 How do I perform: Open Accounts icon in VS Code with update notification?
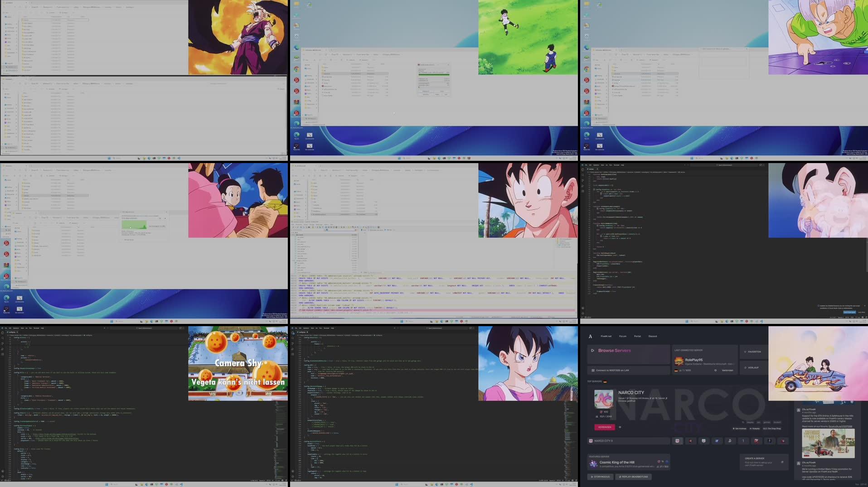pyautogui.click(x=582, y=308)
